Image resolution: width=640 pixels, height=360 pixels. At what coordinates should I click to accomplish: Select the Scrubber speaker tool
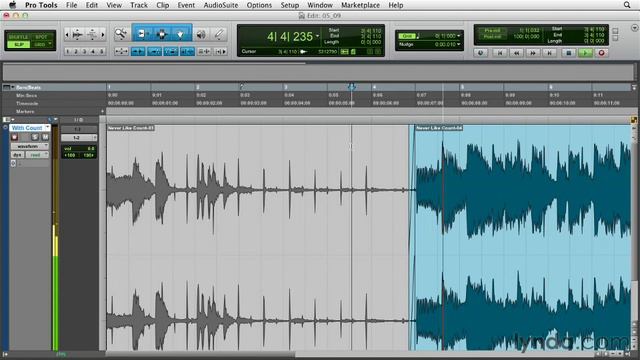pyautogui.click(x=201, y=35)
